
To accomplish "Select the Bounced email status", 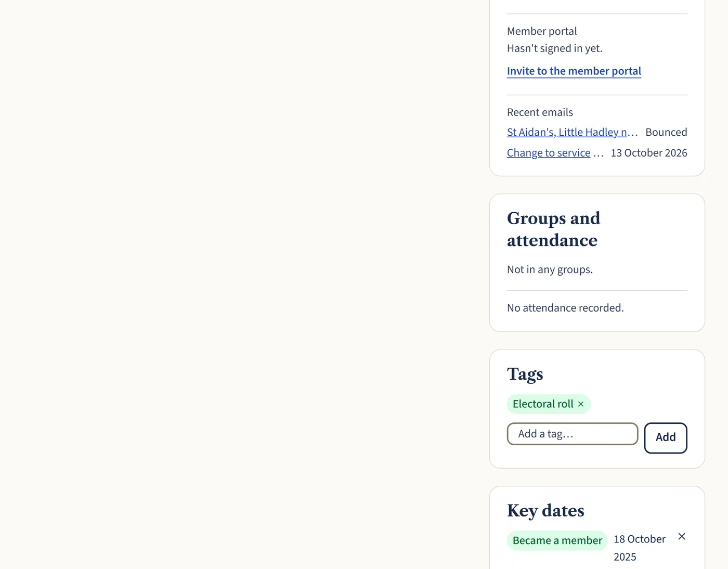I will [x=666, y=132].
